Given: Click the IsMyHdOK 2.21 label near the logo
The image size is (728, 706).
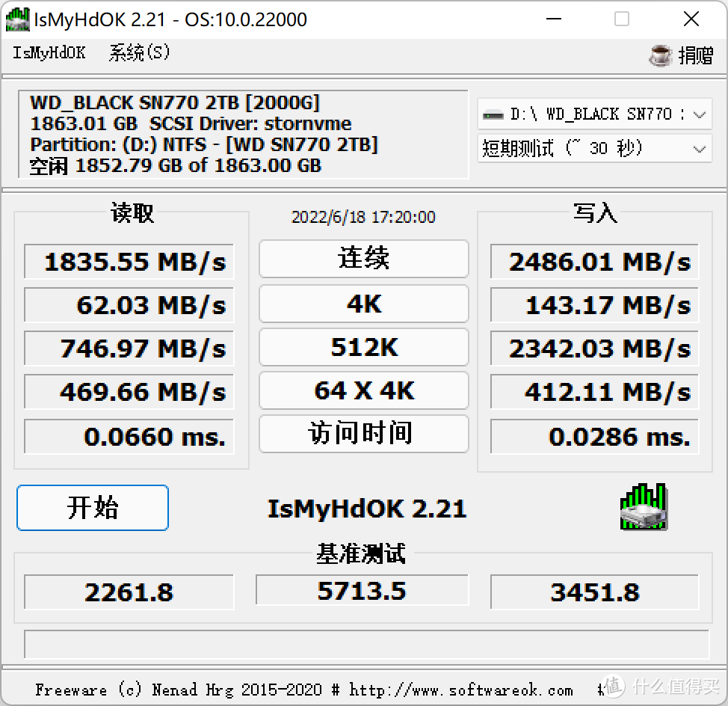Looking at the screenshot, I should click(367, 509).
